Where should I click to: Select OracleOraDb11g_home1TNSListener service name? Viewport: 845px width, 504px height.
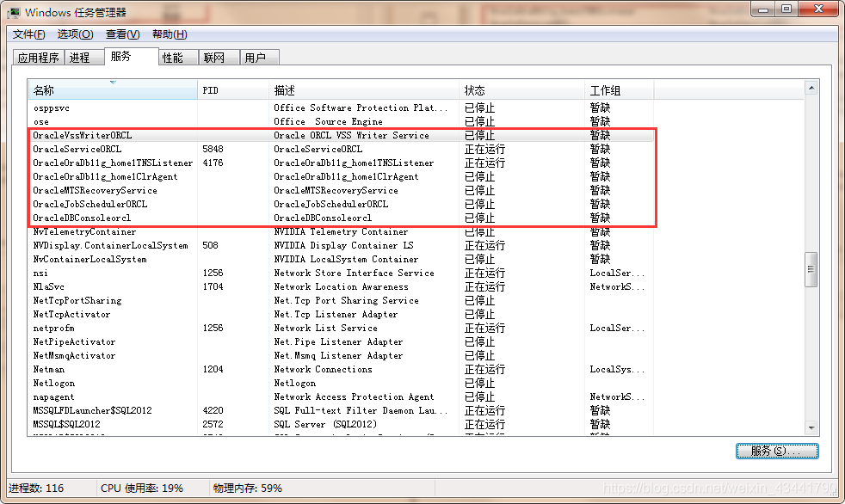pyautogui.click(x=113, y=163)
